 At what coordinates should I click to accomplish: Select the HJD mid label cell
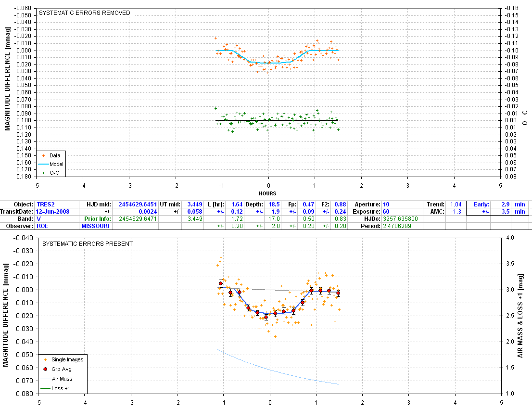click(99, 204)
